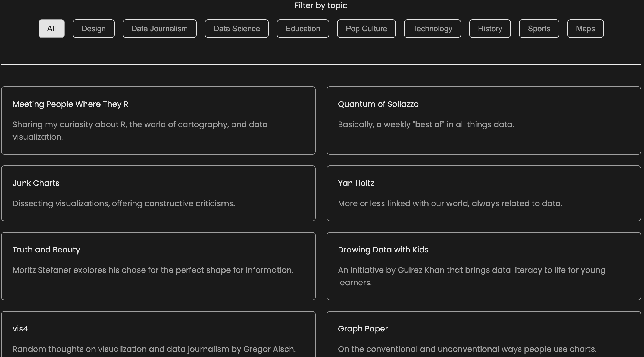Visit the Junk Charts blog card
644x357 pixels.
click(158, 193)
